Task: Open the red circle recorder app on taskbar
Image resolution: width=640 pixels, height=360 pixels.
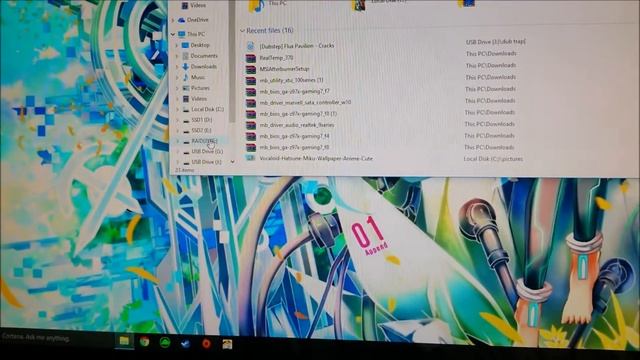Action: coord(206,344)
